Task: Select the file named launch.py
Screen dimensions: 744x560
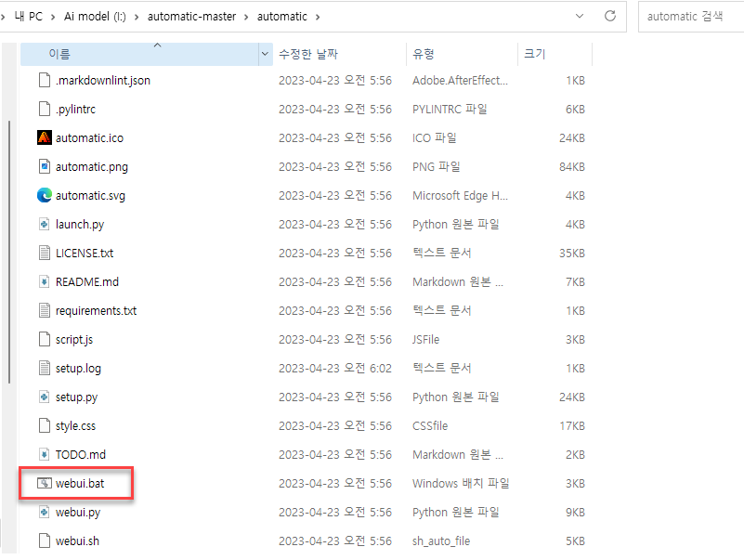Action: pos(80,225)
